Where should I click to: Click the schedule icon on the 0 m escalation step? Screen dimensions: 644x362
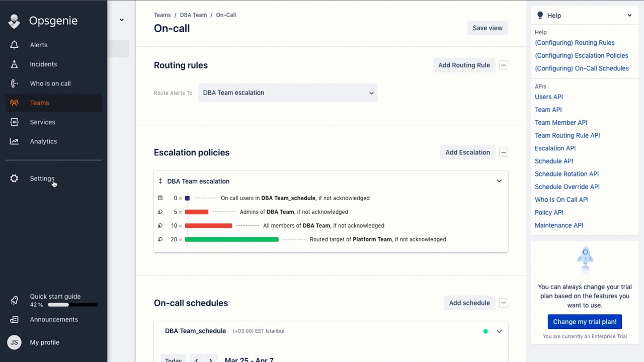[x=160, y=198]
